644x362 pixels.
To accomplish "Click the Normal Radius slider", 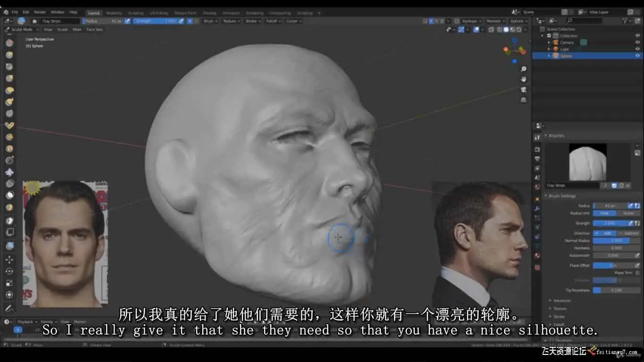I will (616, 240).
